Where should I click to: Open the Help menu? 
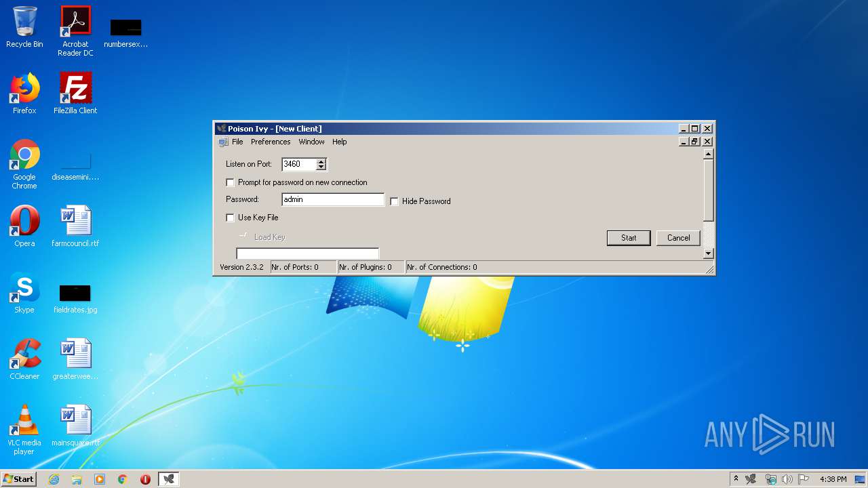tap(339, 142)
